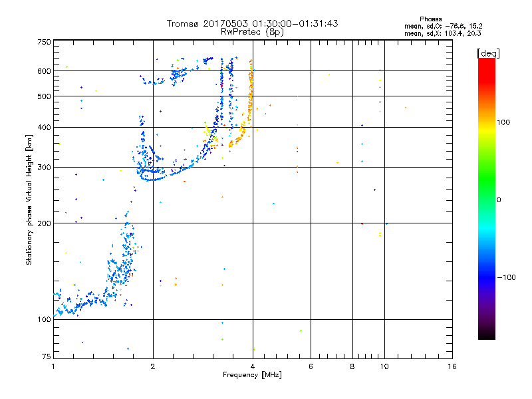
Task: Click the y-axis '600' tick label
Action: pyautogui.click(x=44, y=71)
